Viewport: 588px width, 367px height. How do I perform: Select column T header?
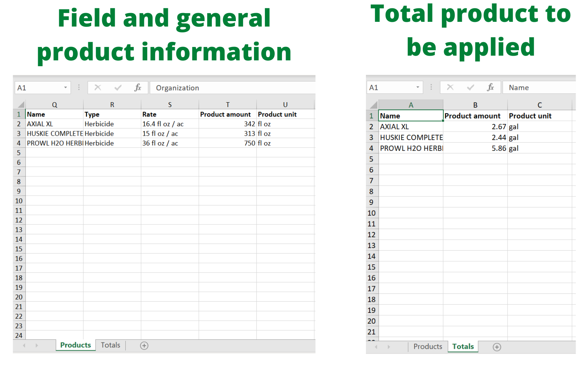228,105
